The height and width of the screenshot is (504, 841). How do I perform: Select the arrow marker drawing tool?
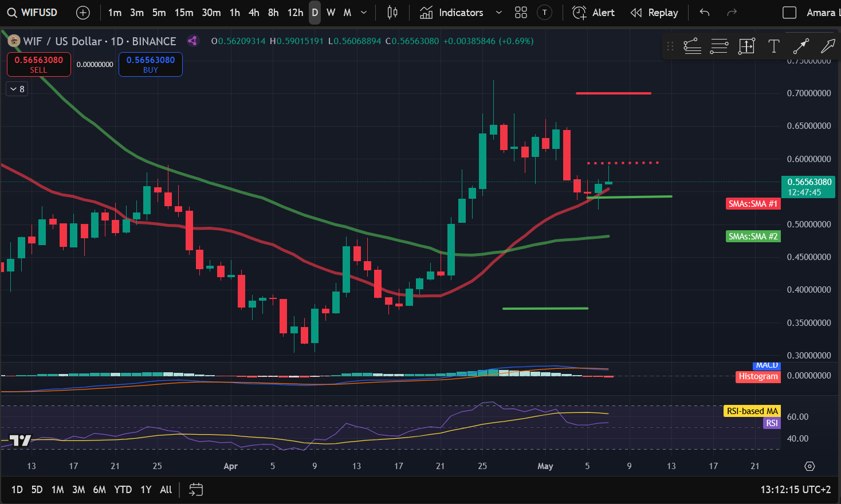[x=828, y=46]
